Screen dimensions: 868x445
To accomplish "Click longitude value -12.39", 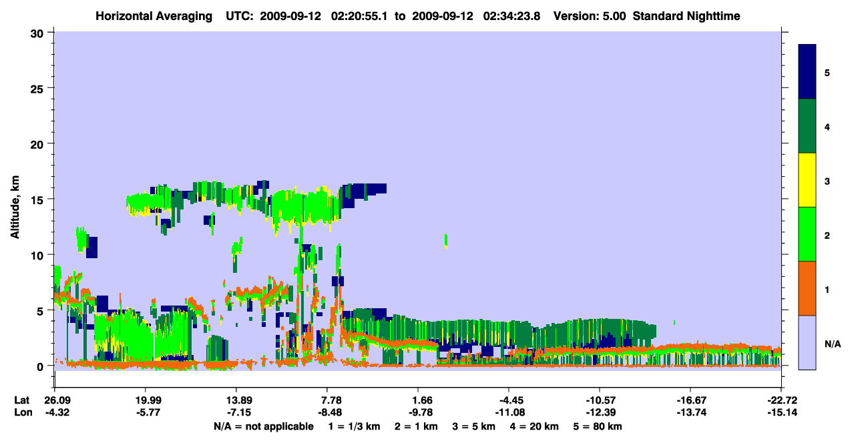I will [600, 412].
